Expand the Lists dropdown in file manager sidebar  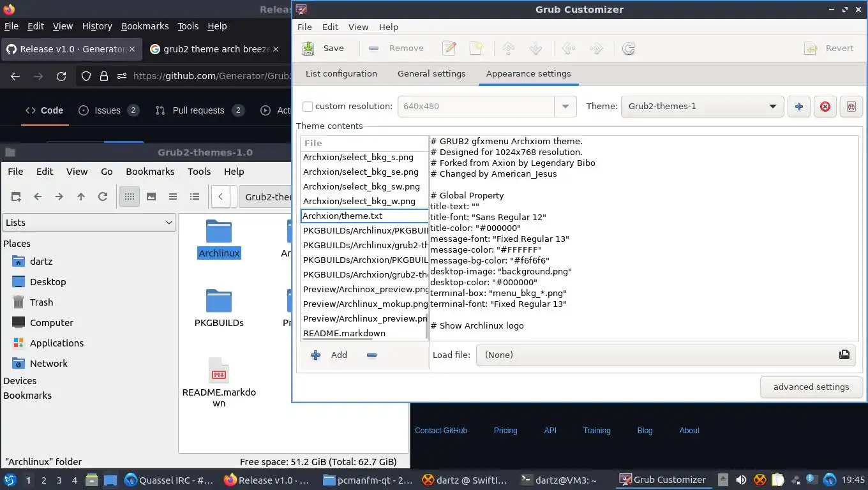[89, 223]
